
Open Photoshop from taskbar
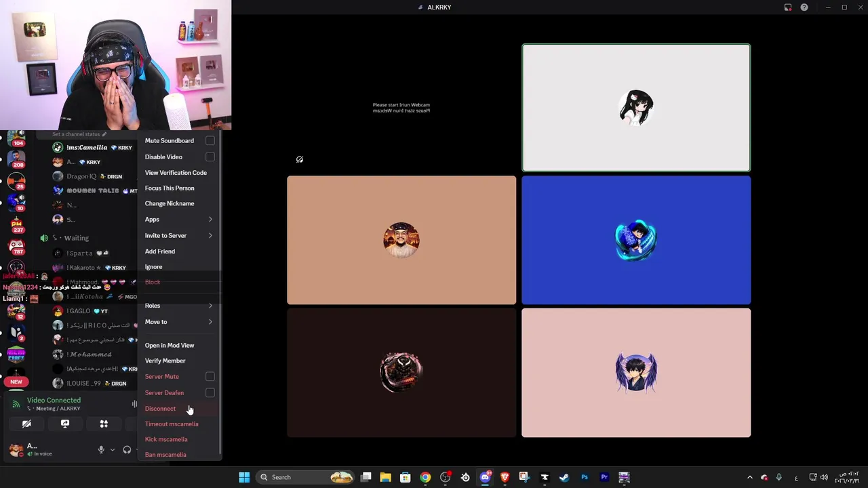(x=585, y=477)
